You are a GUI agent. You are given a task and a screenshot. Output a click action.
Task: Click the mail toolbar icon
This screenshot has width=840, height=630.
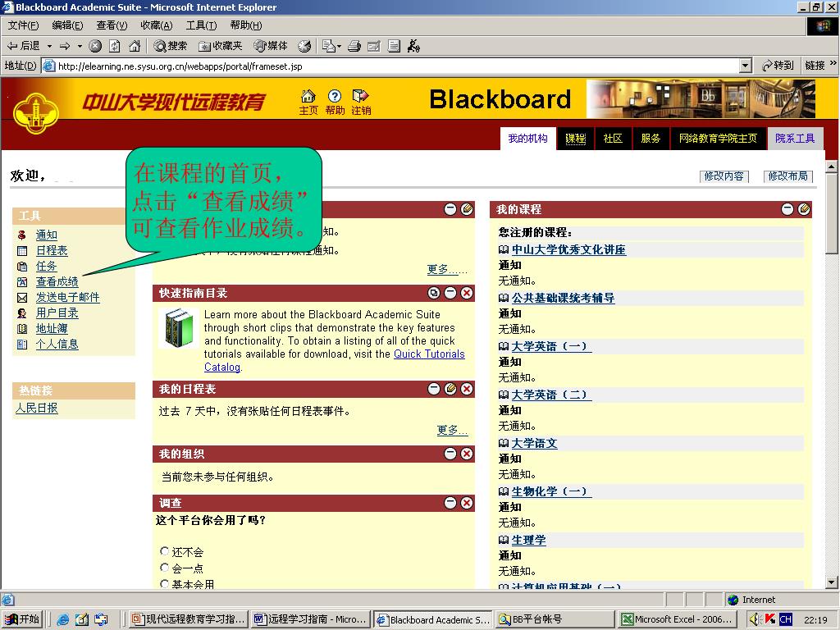[x=328, y=46]
